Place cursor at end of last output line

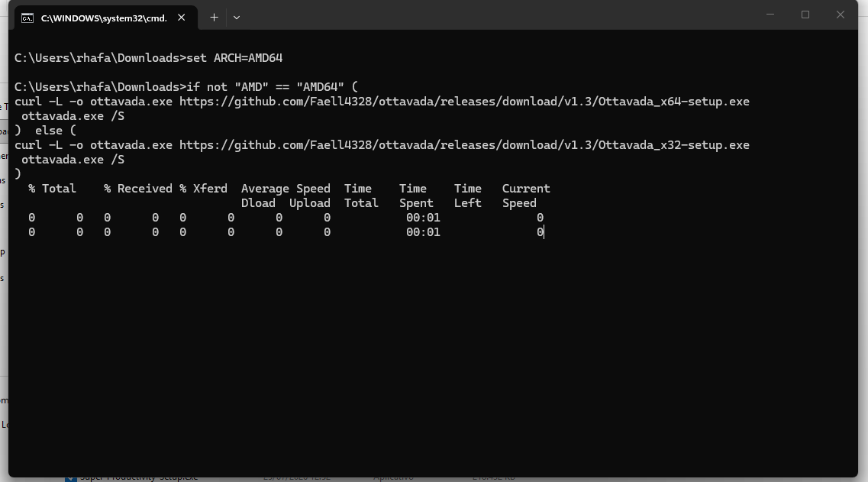pos(544,233)
